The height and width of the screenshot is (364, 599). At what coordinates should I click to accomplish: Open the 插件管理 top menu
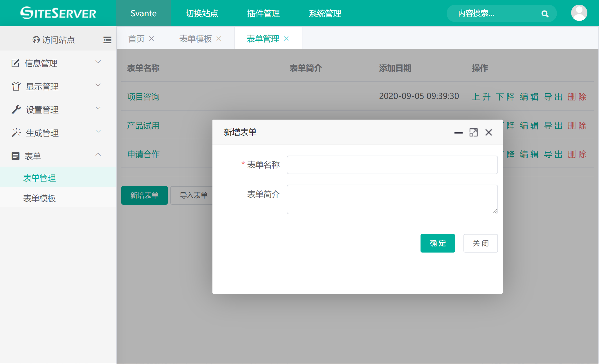263,13
